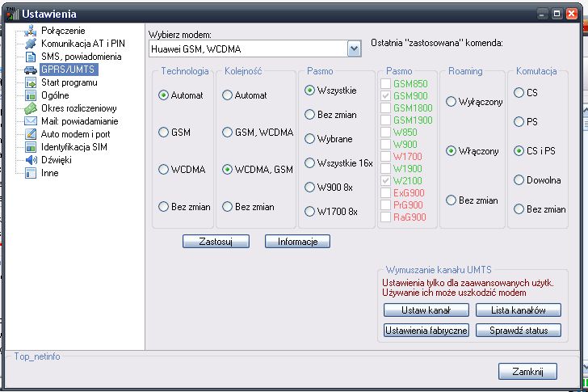The image size is (588, 392).
Task: Click the Start programu icon
Action: point(31,82)
